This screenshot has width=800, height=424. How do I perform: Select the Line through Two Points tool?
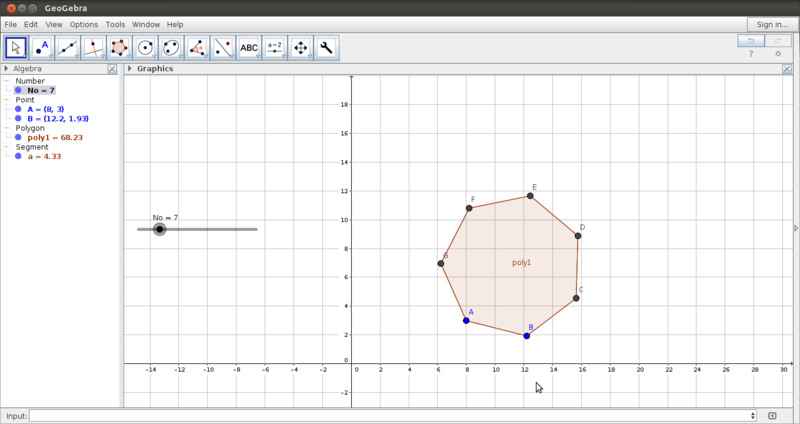(68, 48)
